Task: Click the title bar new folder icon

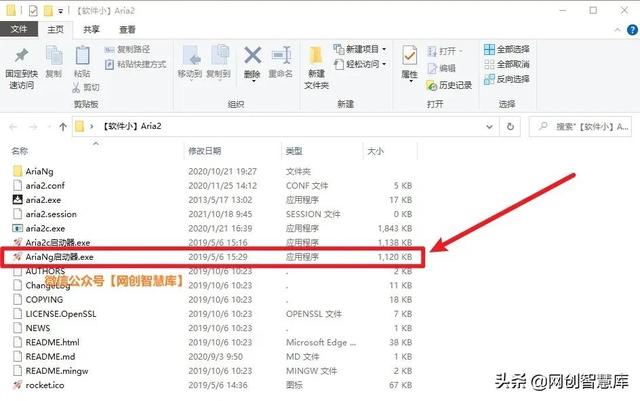Action: pos(48,11)
